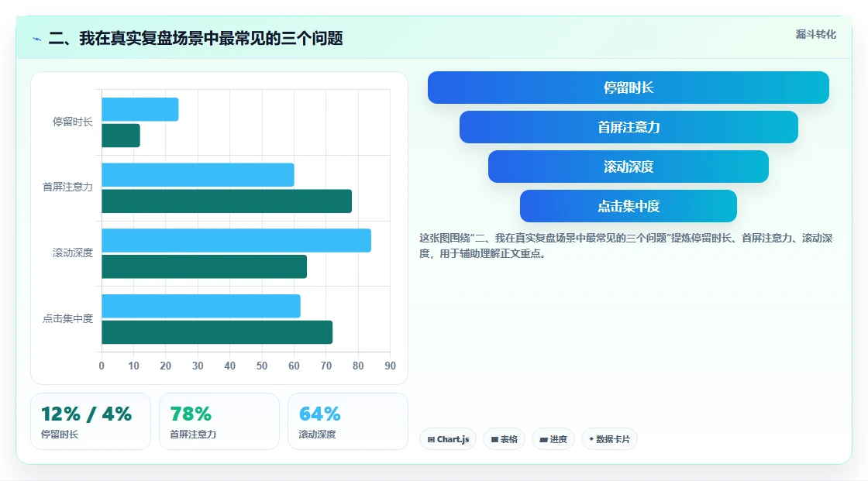Click the description paragraph under the funnel
Image resolution: width=868 pixels, height=481 pixels.
625,246
